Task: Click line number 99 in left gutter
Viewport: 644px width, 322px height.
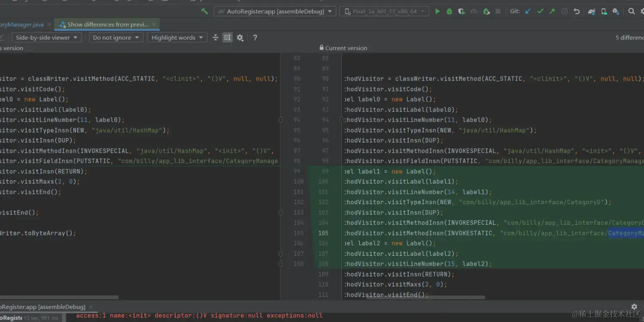Action: [297, 171]
